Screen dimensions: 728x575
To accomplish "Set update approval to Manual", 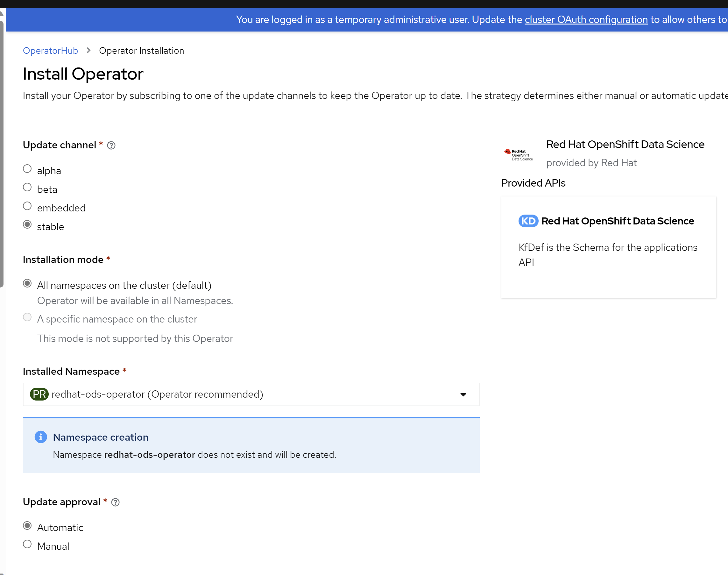I will tap(27, 544).
